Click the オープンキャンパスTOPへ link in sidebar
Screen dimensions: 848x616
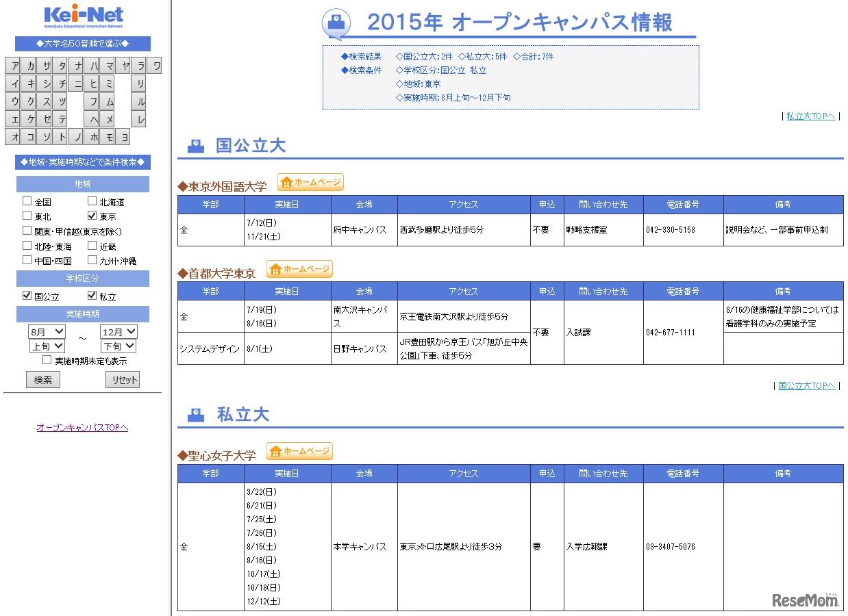81,427
